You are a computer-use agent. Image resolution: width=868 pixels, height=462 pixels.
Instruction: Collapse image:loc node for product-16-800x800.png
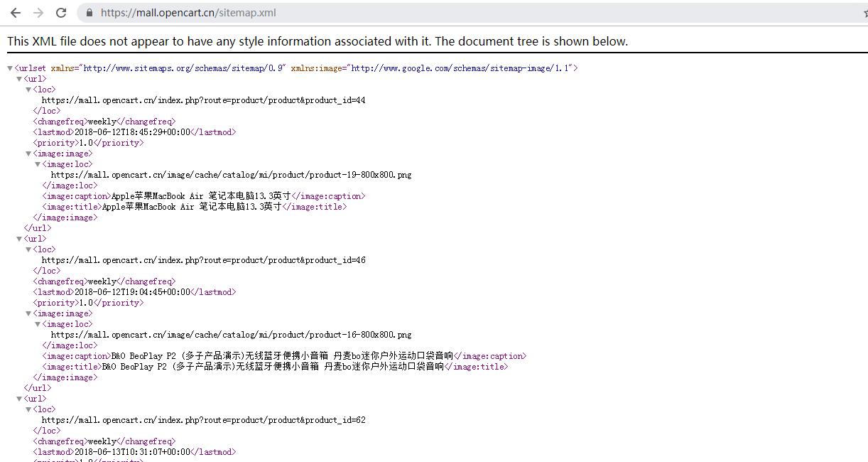38,324
